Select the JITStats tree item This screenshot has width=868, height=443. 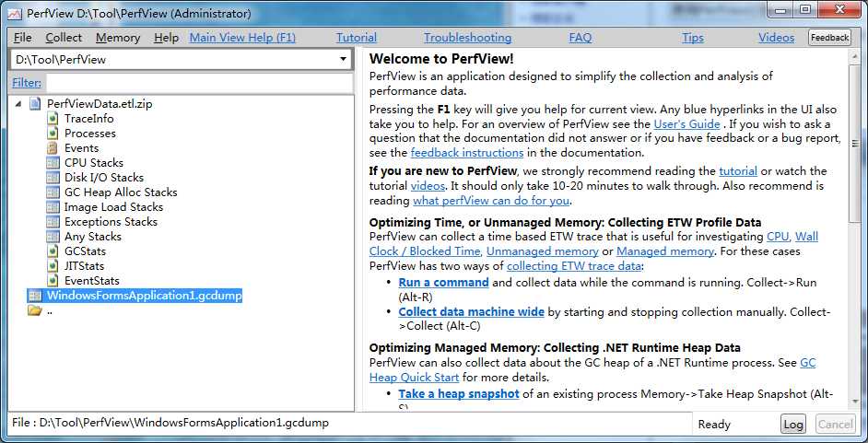[x=84, y=266]
